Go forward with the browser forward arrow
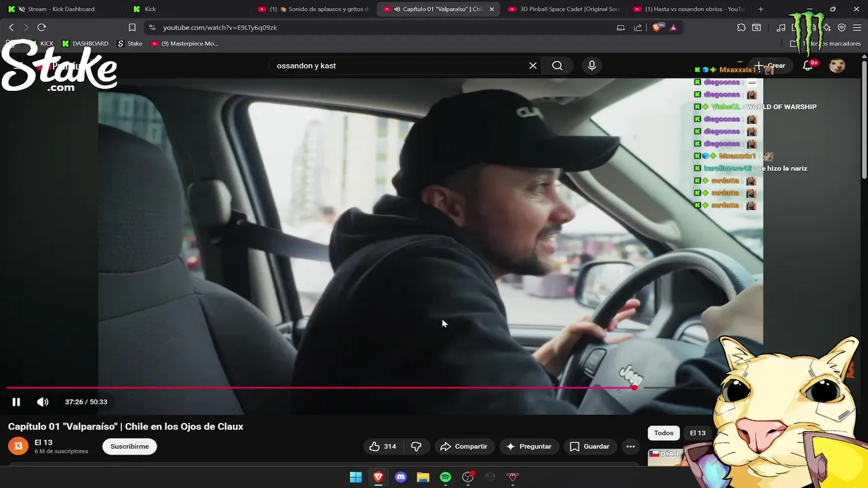 26,27
